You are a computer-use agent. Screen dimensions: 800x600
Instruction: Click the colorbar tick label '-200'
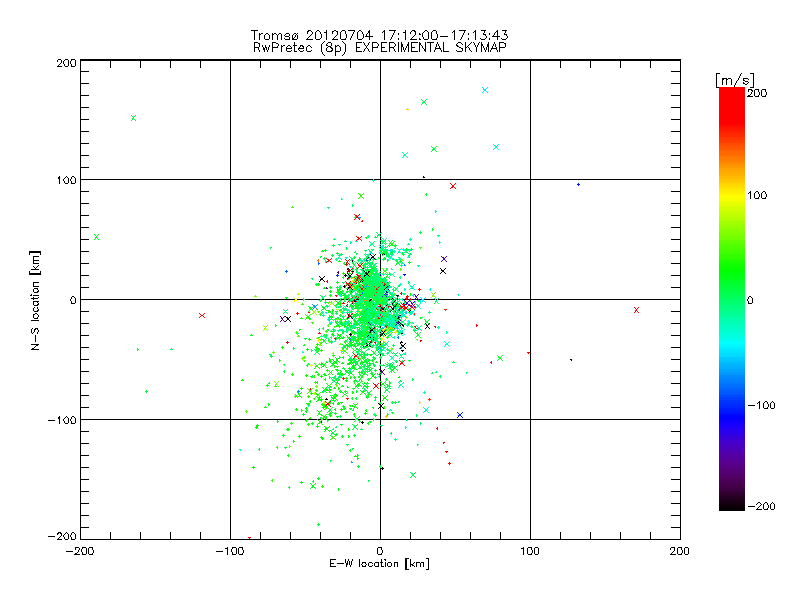coord(761,506)
